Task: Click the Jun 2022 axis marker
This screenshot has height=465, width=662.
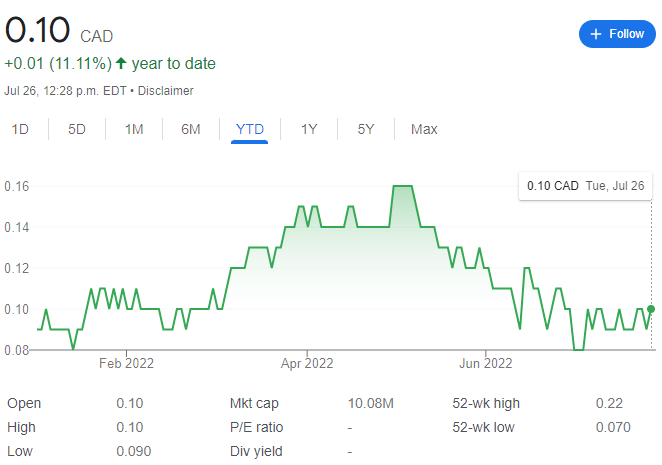Action: point(486,363)
